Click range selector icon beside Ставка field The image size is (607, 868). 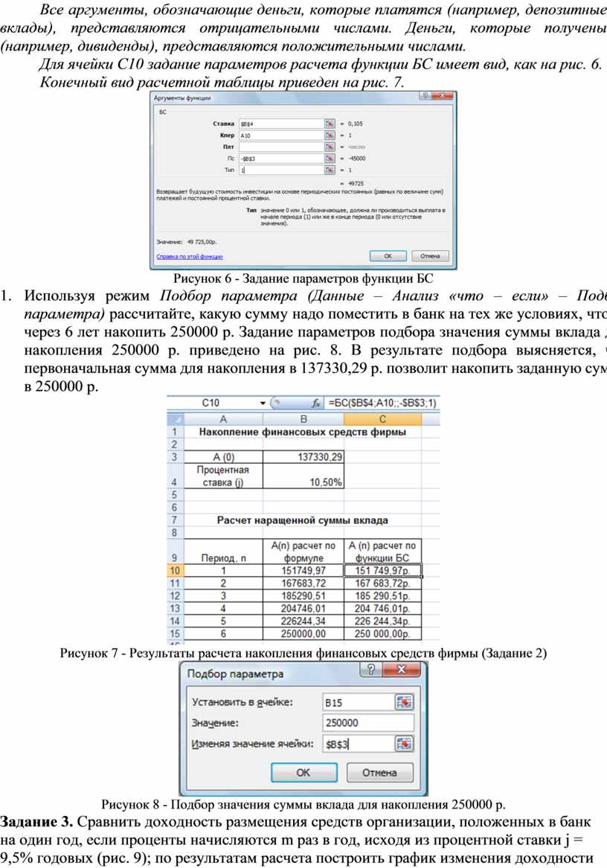[x=330, y=124]
